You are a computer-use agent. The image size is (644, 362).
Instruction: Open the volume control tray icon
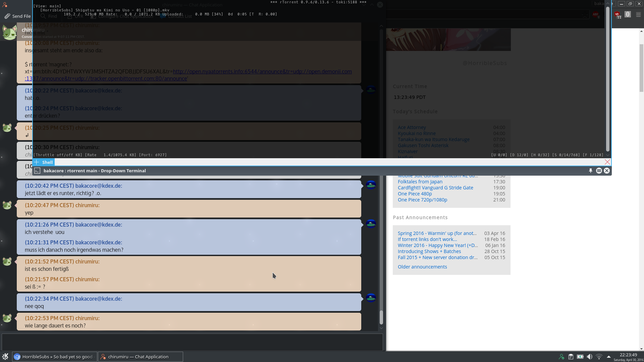(x=590, y=357)
